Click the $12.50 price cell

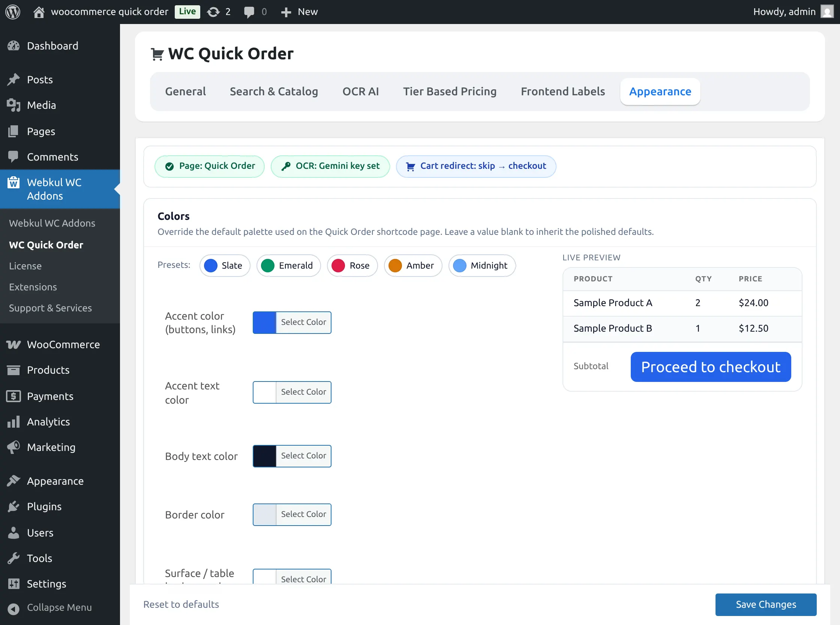tap(753, 328)
